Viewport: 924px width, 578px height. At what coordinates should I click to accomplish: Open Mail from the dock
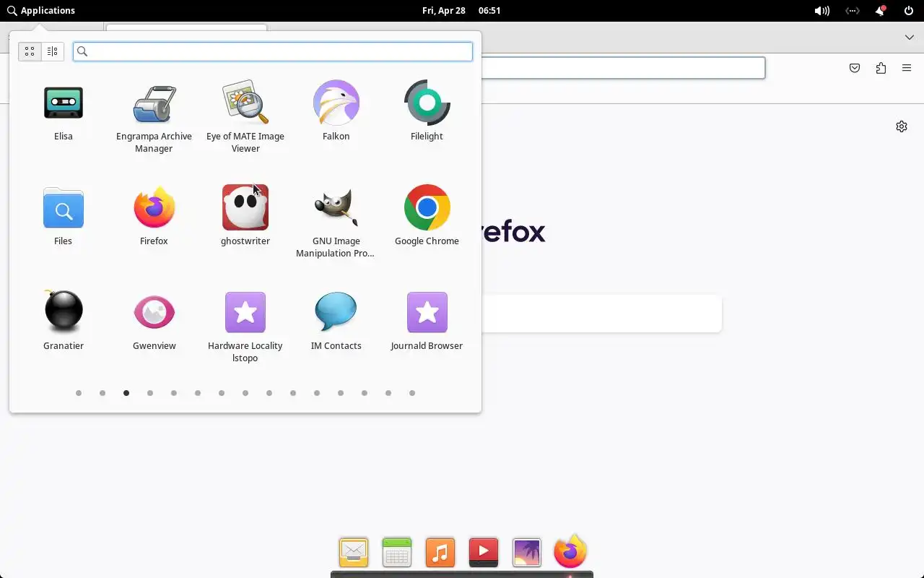pos(354,553)
